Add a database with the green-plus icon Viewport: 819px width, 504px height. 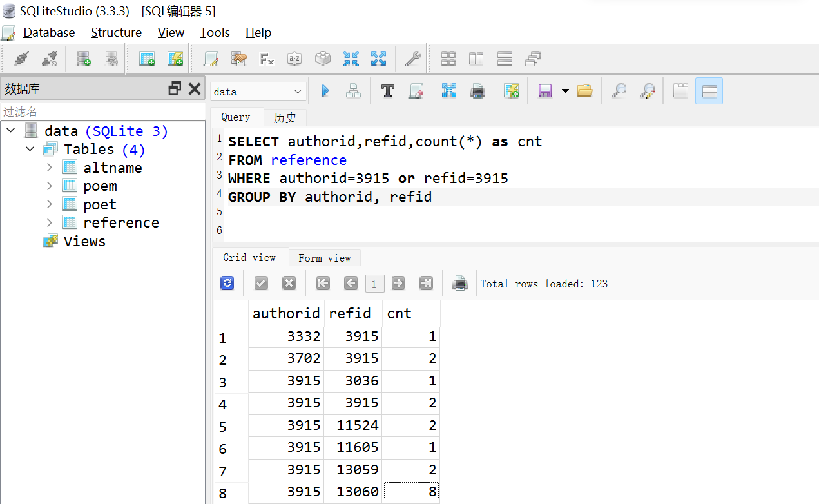coord(84,59)
